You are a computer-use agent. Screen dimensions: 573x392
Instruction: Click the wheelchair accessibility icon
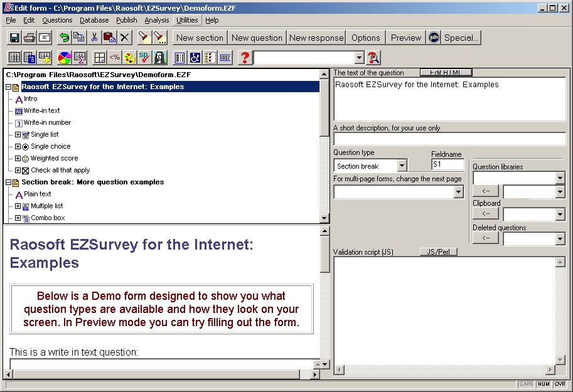point(195,57)
